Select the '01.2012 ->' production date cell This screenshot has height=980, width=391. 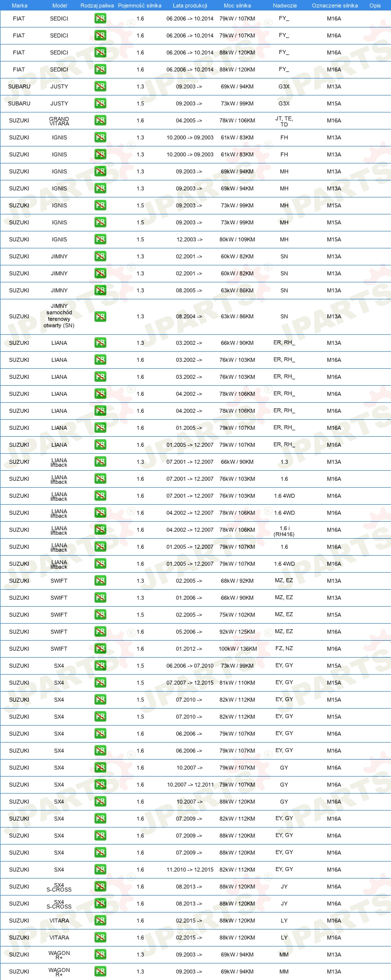point(189,649)
